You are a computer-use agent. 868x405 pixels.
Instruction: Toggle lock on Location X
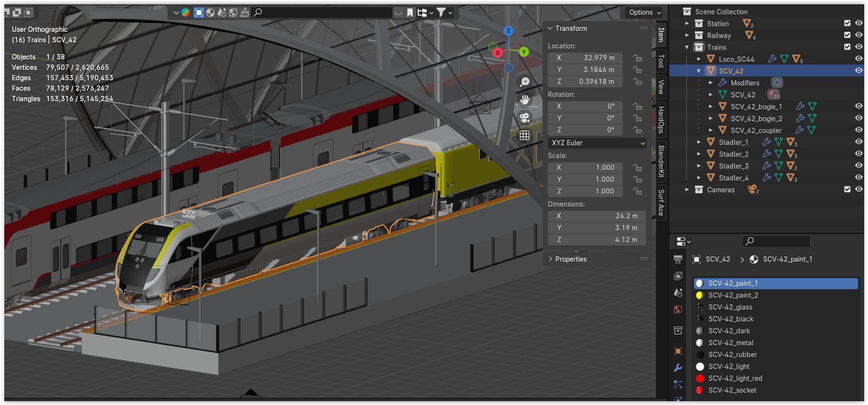[637, 58]
